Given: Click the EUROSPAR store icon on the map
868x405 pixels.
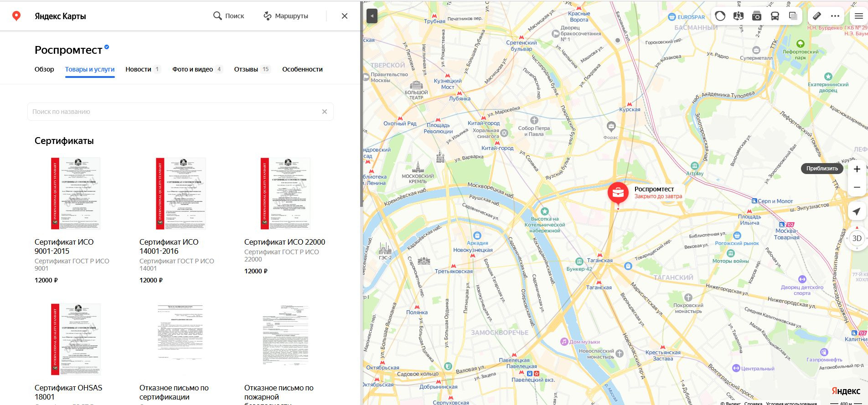Looking at the screenshot, I should pos(672,17).
